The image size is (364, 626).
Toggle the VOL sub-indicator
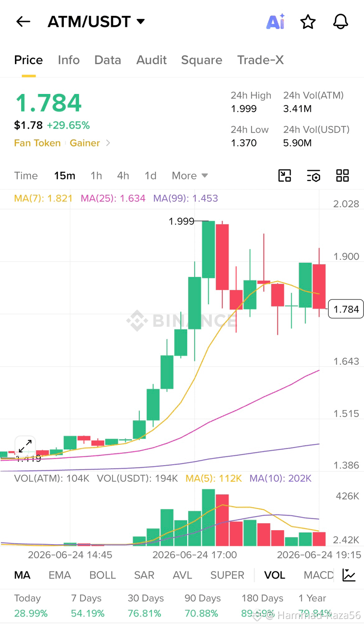[275, 575]
